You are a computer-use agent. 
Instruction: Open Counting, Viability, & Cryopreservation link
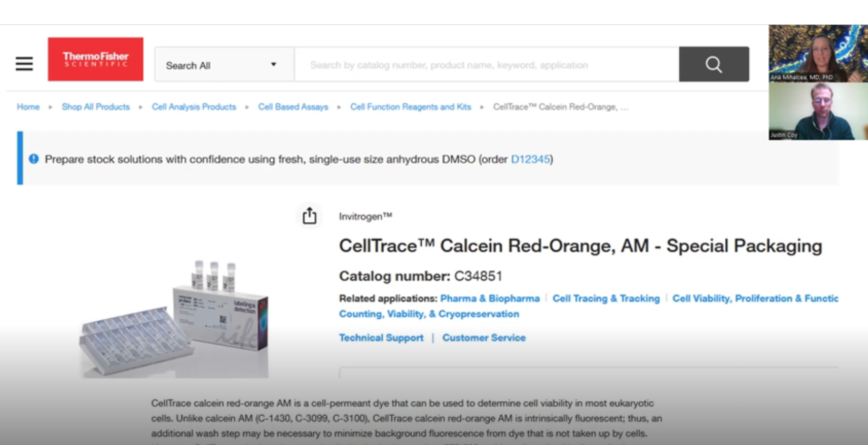(429, 314)
